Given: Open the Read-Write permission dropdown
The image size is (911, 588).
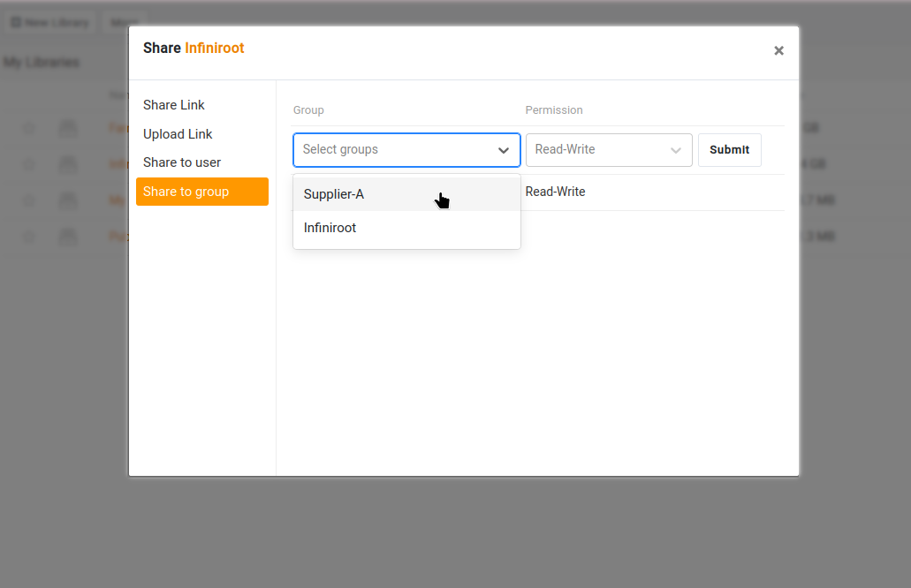Looking at the screenshot, I should point(608,150).
